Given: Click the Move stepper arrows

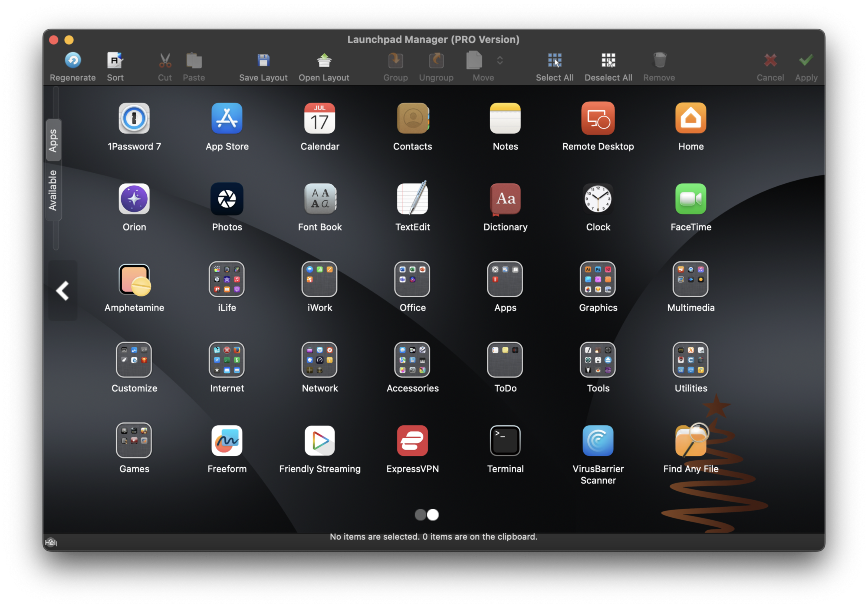Looking at the screenshot, I should point(500,60).
